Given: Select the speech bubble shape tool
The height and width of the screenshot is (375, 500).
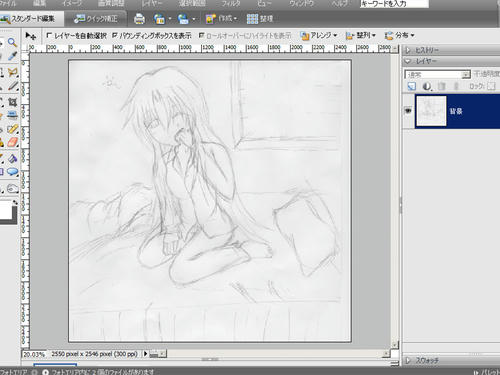Looking at the screenshot, I should coord(13,172).
